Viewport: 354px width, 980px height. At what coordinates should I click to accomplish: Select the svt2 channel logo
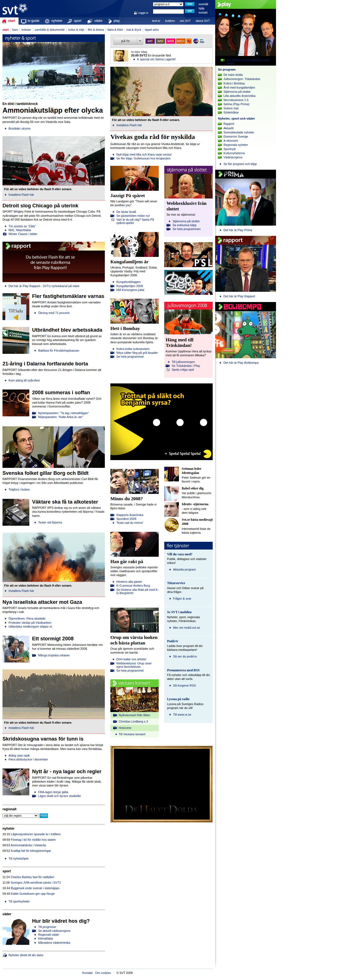pos(160,41)
